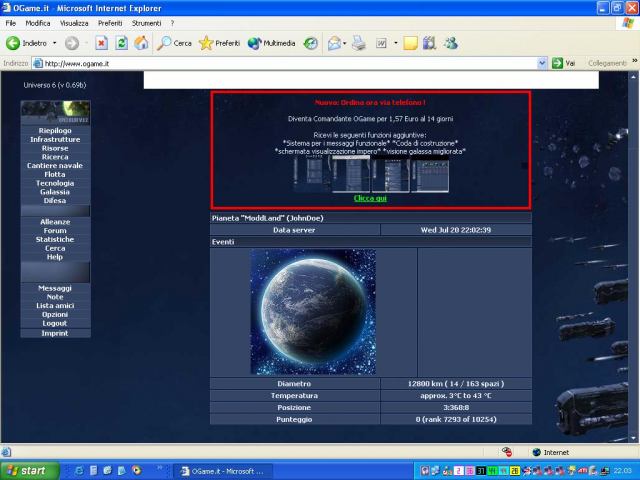Click the yellow note Discuss icon
This screenshot has height=480, width=640.
(410, 43)
